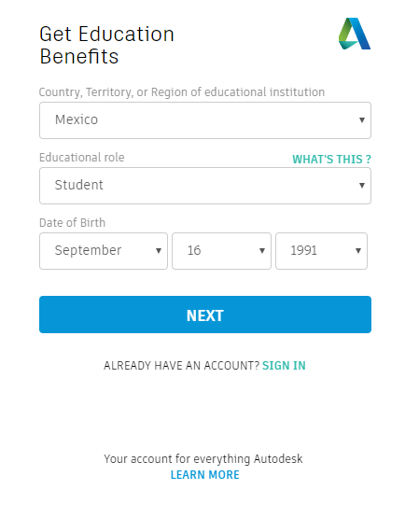This screenshot has width=419, height=532.
Task: Select the Student text in role field
Action: pyautogui.click(x=78, y=185)
